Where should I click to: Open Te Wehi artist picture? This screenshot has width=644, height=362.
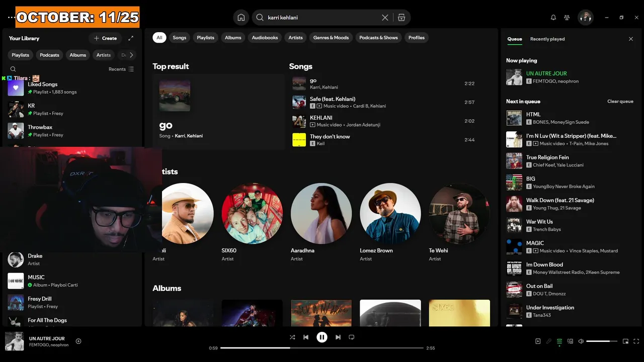point(459,213)
